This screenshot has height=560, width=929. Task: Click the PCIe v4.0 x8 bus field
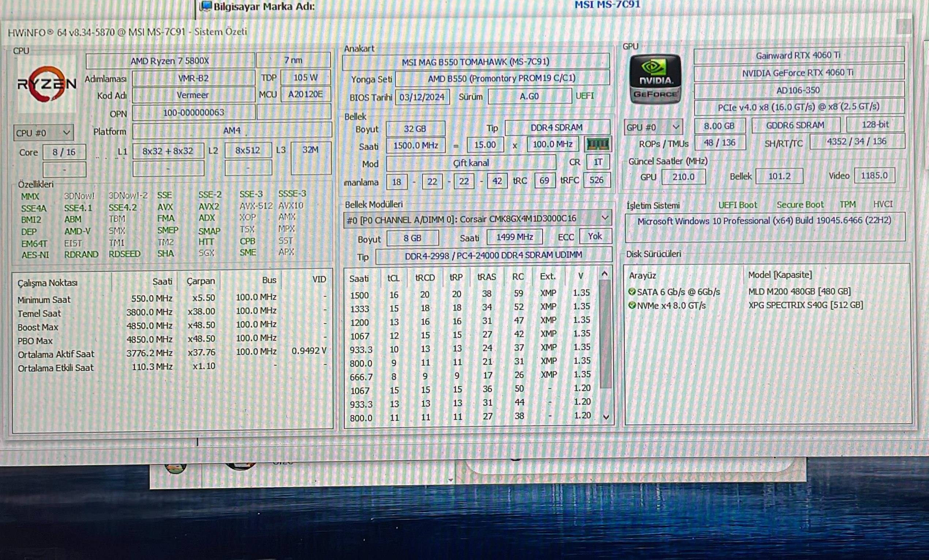point(798,107)
